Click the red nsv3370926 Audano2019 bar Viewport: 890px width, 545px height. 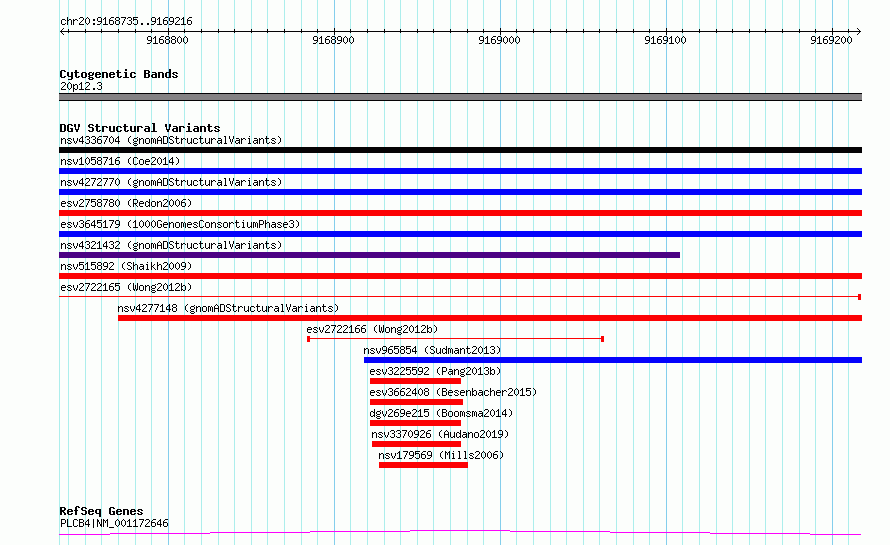click(416, 444)
